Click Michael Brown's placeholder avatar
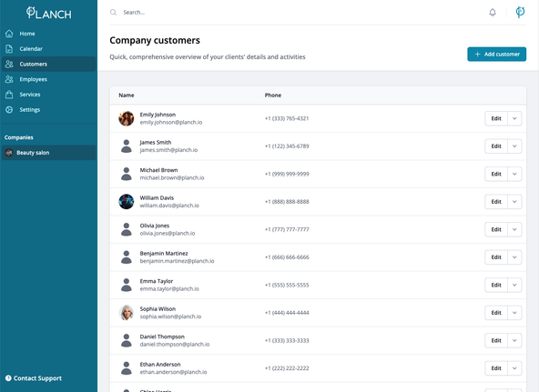 tap(127, 174)
